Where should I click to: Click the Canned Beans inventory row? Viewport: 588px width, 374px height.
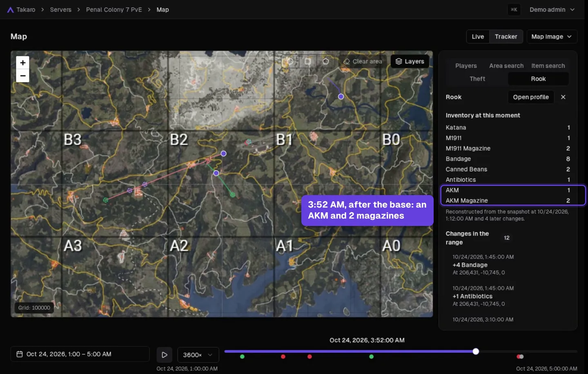coord(508,169)
